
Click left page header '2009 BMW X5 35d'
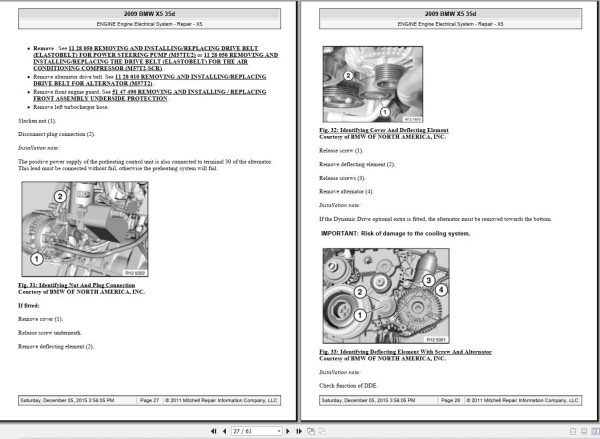click(149, 14)
